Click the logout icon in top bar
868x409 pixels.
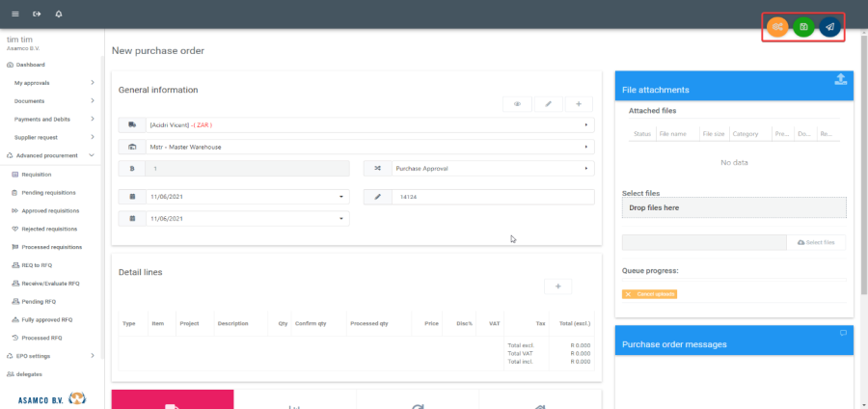[37, 14]
